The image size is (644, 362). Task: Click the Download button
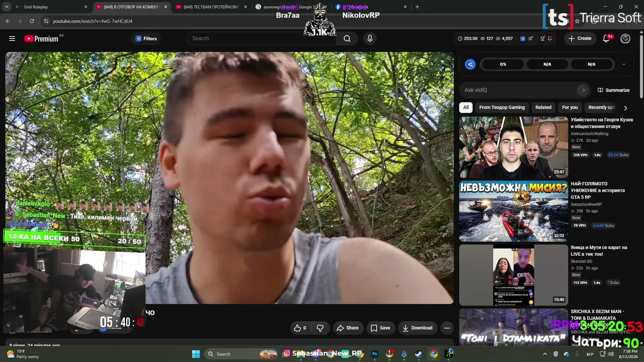click(417, 328)
